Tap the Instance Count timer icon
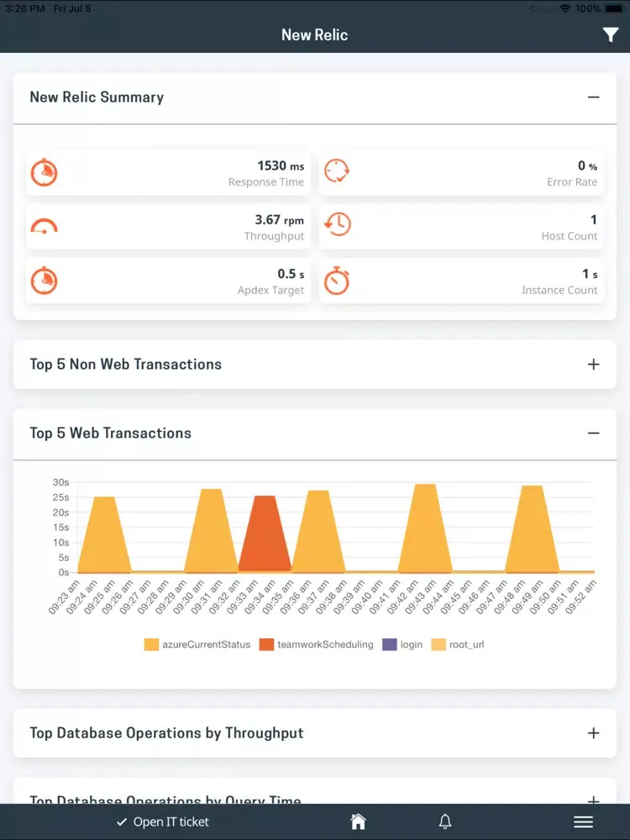The height and width of the screenshot is (840, 630). [337, 281]
